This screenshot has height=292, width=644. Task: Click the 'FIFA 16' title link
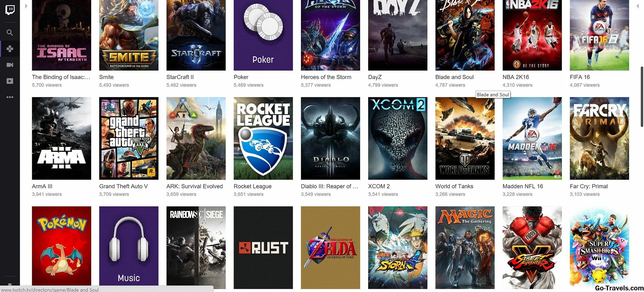(x=580, y=77)
